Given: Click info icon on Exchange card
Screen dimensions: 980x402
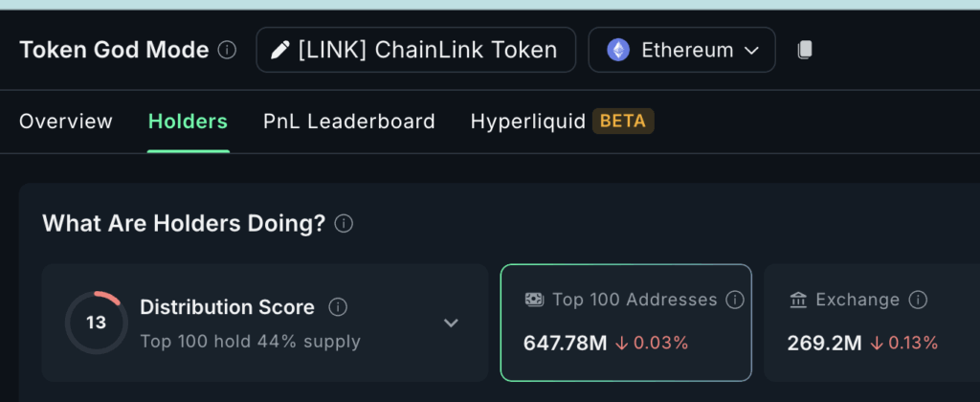Looking at the screenshot, I should (918, 301).
